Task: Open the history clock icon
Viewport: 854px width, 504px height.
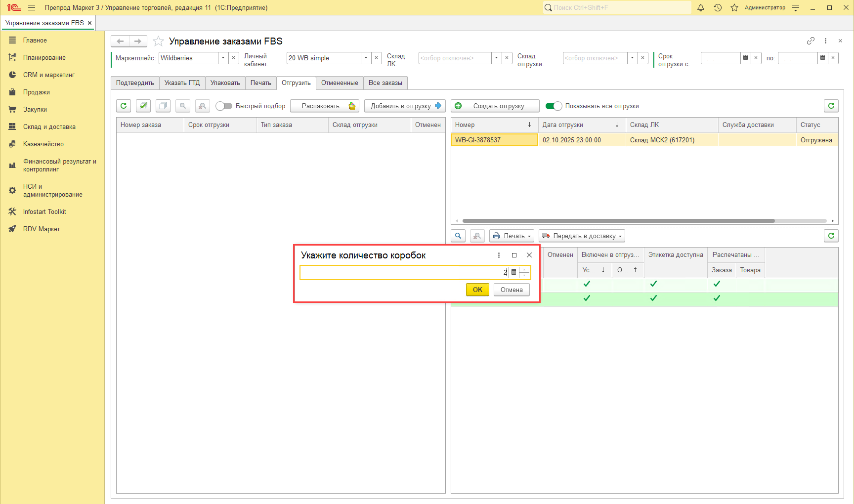Action: point(718,7)
